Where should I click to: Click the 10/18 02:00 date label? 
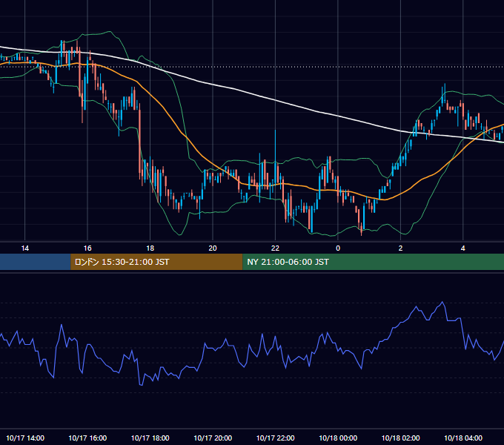400,438
